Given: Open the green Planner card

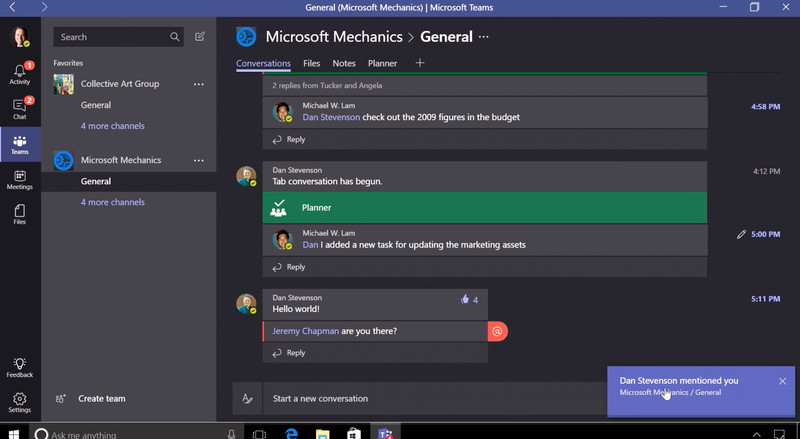Looking at the screenshot, I should (x=485, y=208).
